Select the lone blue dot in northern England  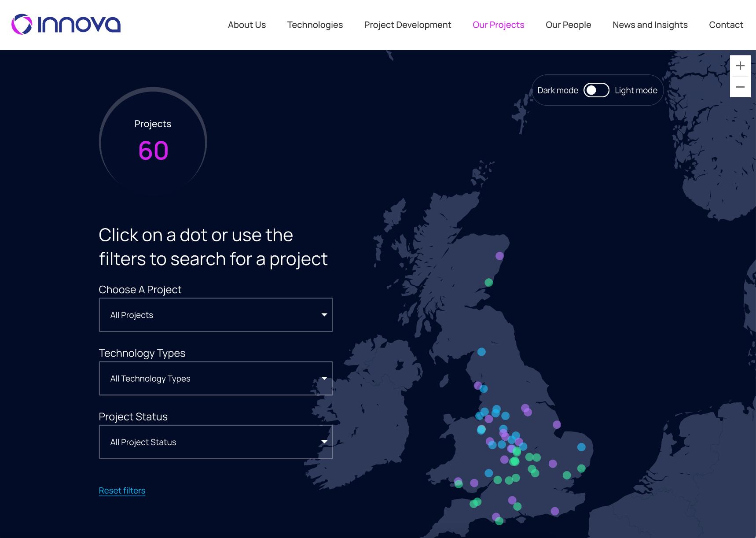[x=481, y=352]
